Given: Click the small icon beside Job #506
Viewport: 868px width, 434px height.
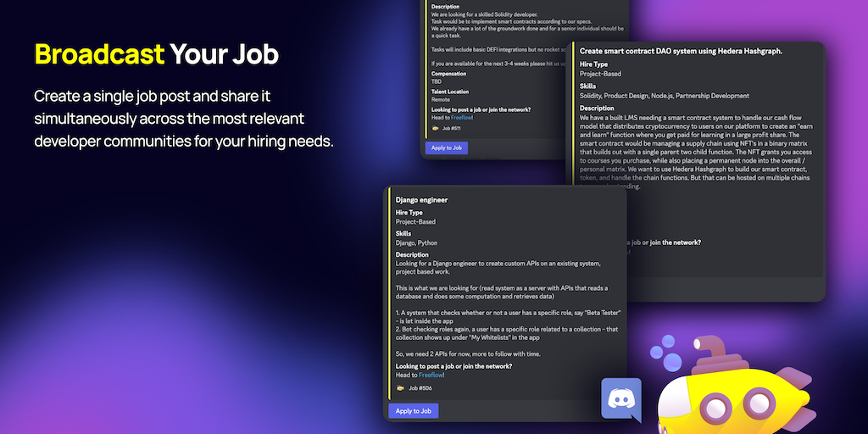Looking at the screenshot, I should tap(400, 388).
